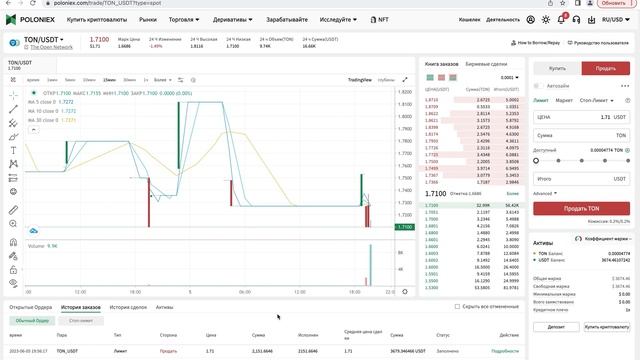Screen dimensions: 640x360
Task: Select the zoom-in magnifier tool
Action: click(x=13, y=224)
